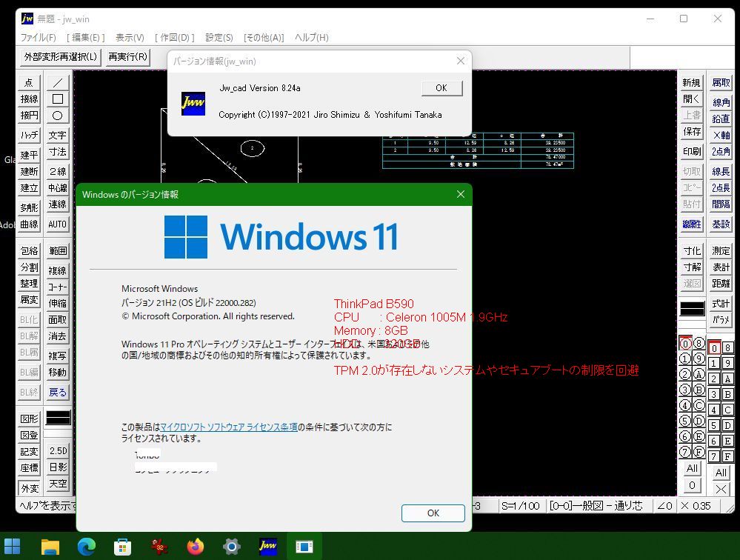Choose the 複写 copy tool
This screenshot has width=740, height=560.
(x=58, y=356)
